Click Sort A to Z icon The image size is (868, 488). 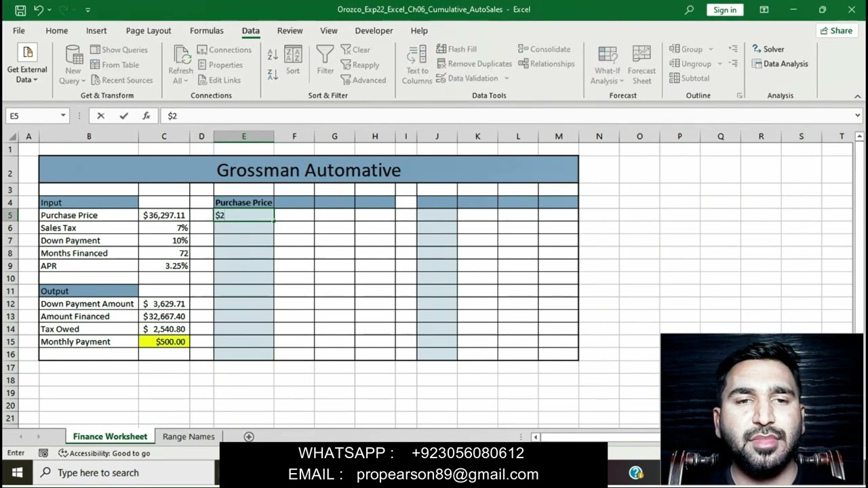273,55
